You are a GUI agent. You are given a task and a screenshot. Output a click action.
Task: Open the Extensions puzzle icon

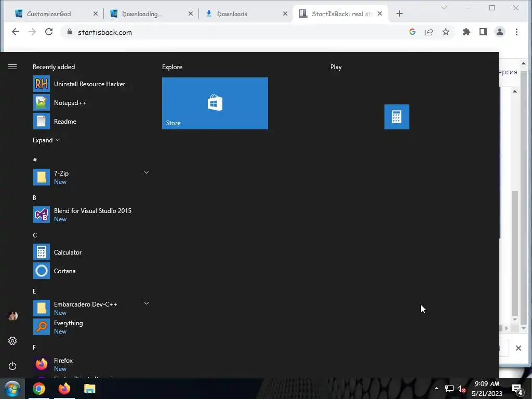click(x=467, y=32)
